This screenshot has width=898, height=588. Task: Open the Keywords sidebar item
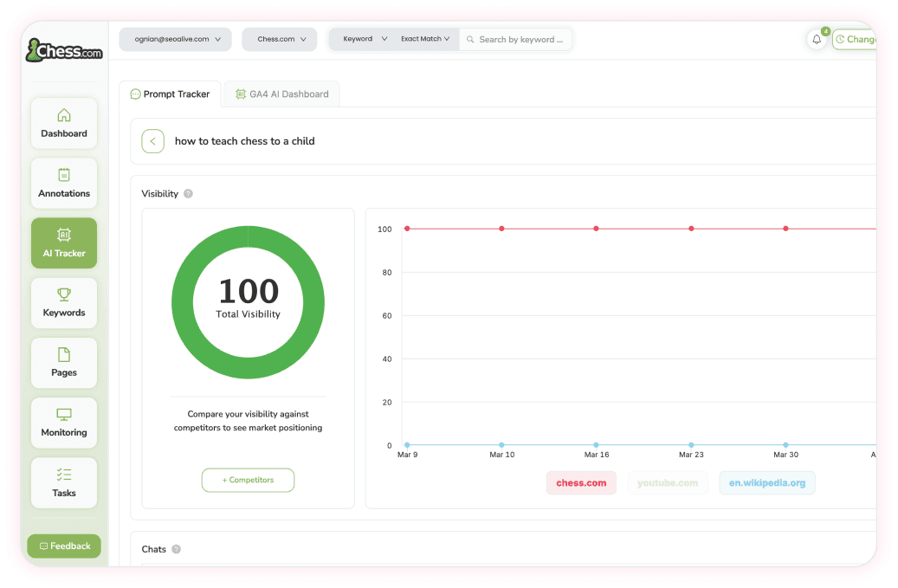click(64, 303)
